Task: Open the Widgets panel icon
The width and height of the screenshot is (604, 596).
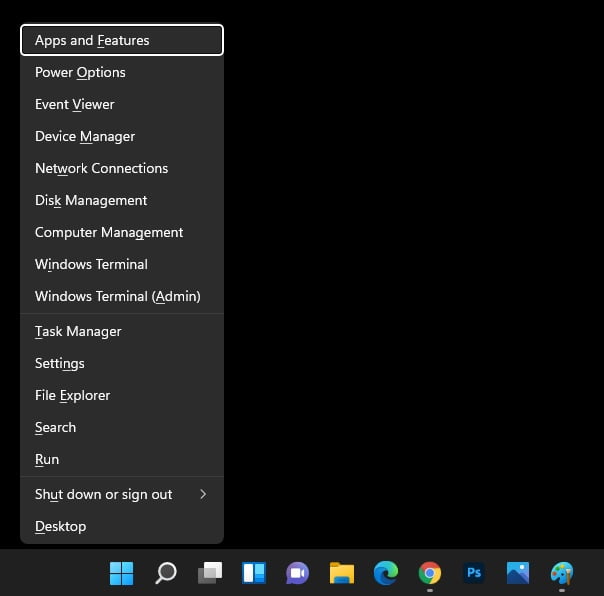Action: click(x=254, y=573)
